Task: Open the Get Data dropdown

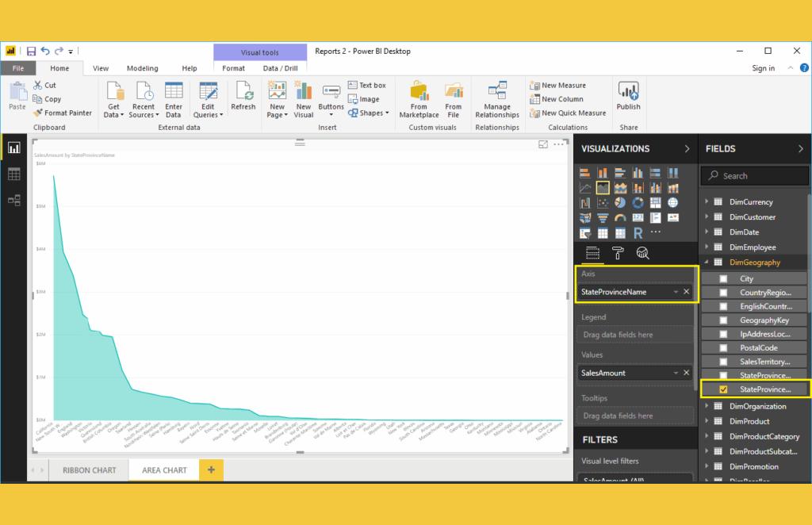Action: pyautogui.click(x=114, y=99)
